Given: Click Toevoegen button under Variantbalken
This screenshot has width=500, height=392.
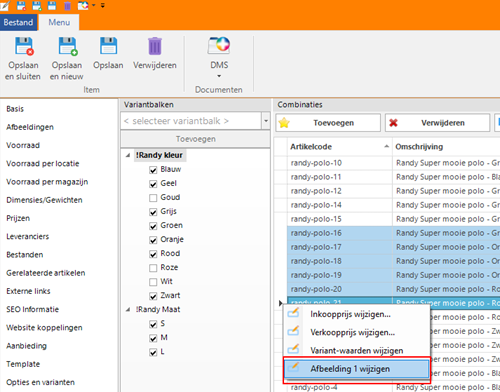Looking at the screenshot, I should tap(195, 139).
